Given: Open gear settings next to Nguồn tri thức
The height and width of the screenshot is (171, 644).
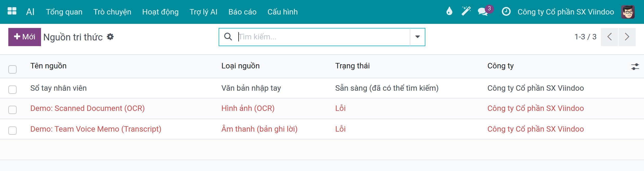Looking at the screenshot, I should click(110, 37).
